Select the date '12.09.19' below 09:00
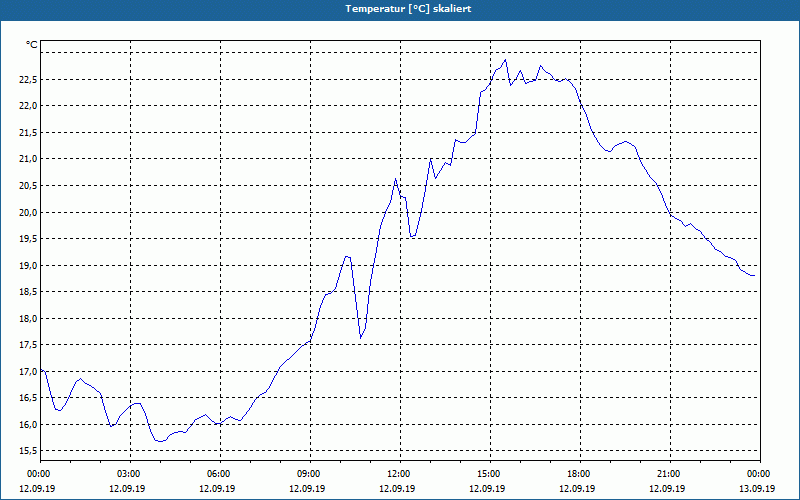Viewport: 800px width, 500px height. (x=307, y=488)
